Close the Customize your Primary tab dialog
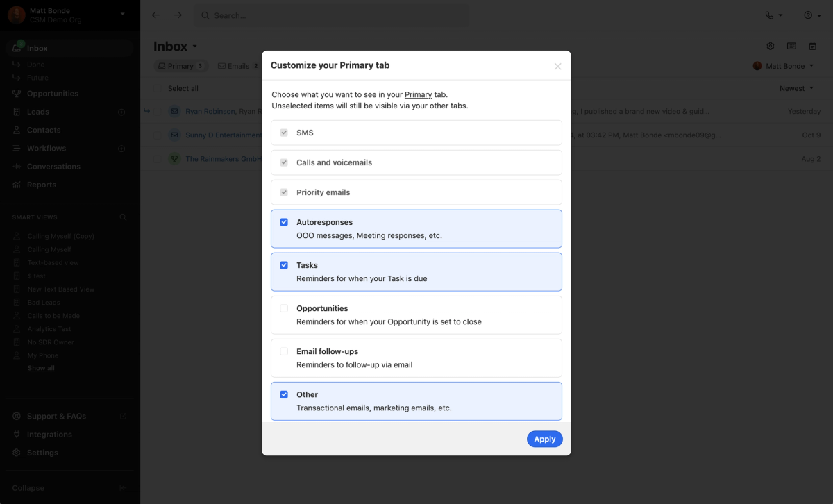Image resolution: width=833 pixels, height=504 pixels. [557, 67]
